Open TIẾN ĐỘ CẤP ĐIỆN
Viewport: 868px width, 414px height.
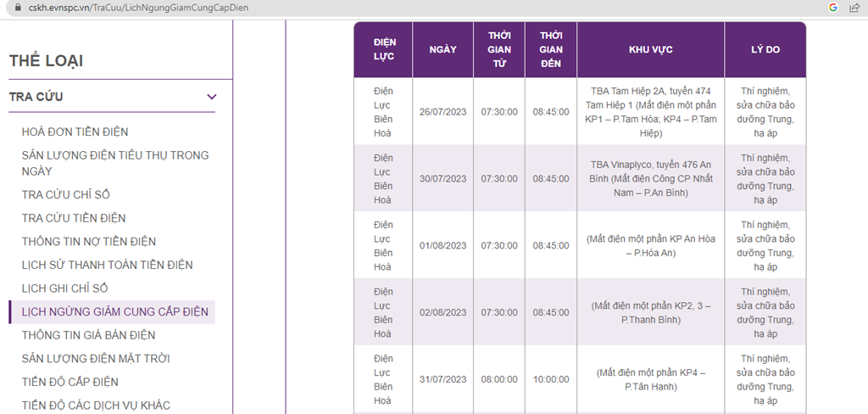pos(70,382)
